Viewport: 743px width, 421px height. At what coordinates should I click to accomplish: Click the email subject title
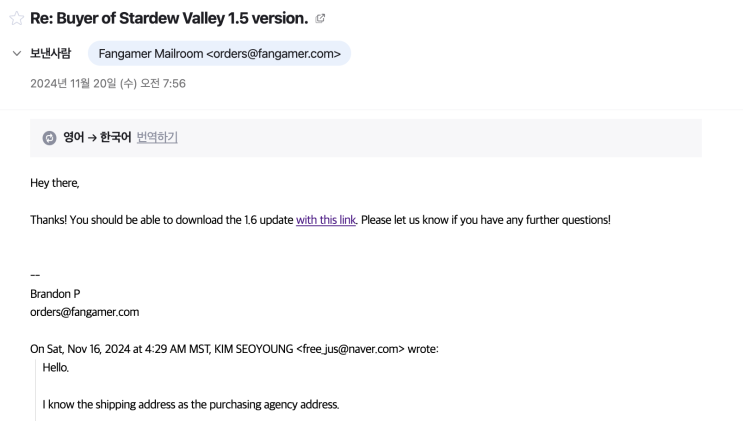[x=169, y=19]
